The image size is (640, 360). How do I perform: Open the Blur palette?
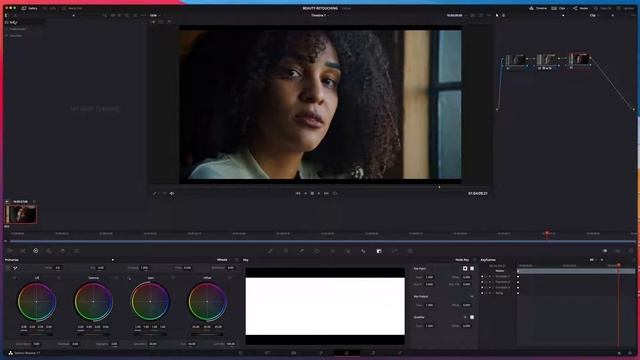(x=363, y=251)
